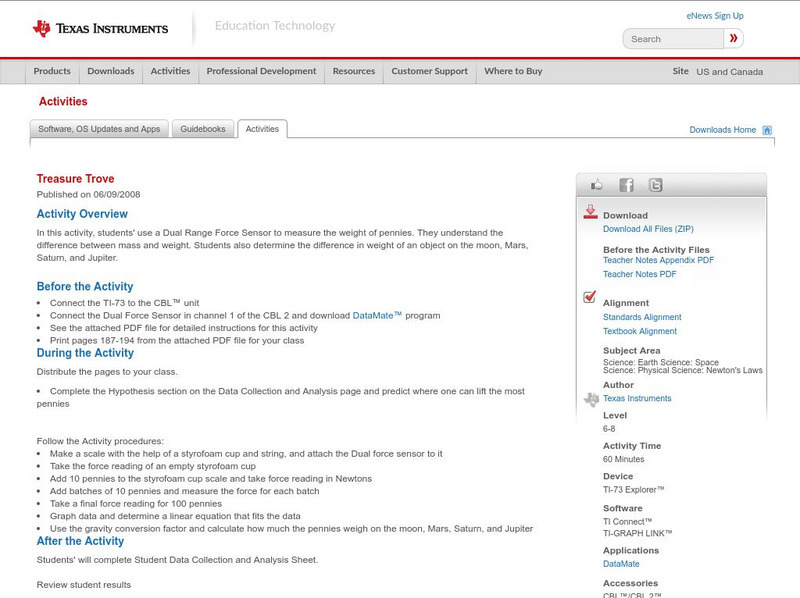Click the Texas Instruments logo

101,29
